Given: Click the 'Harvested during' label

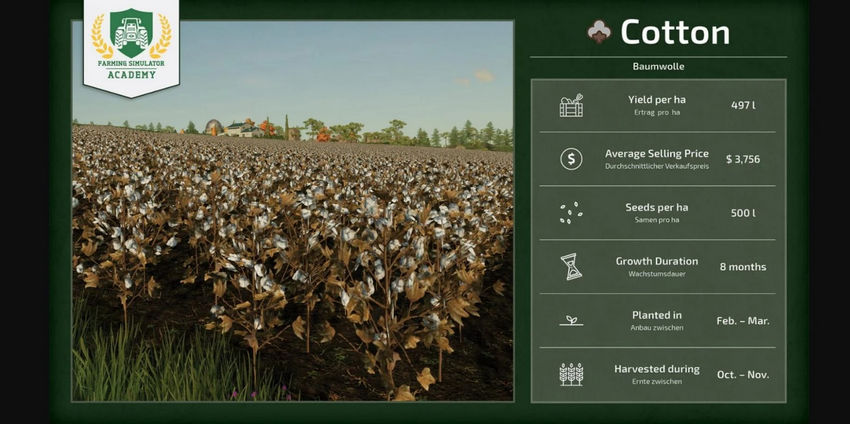Looking at the screenshot, I should 656,369.
